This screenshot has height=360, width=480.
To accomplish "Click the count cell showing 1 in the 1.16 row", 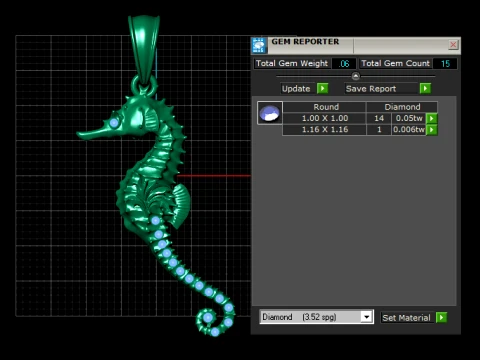I will tap(379, 129).
